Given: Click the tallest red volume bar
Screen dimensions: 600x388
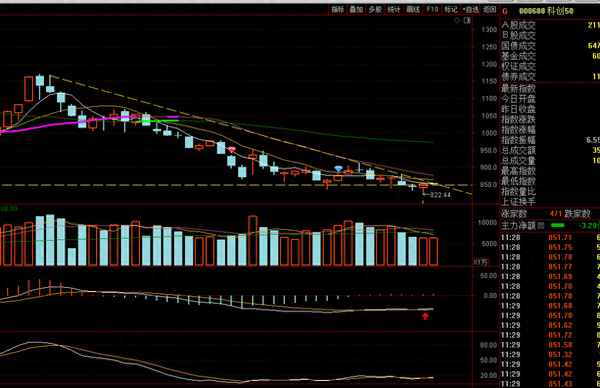Looking at the screenshot, I should [253, 241].
